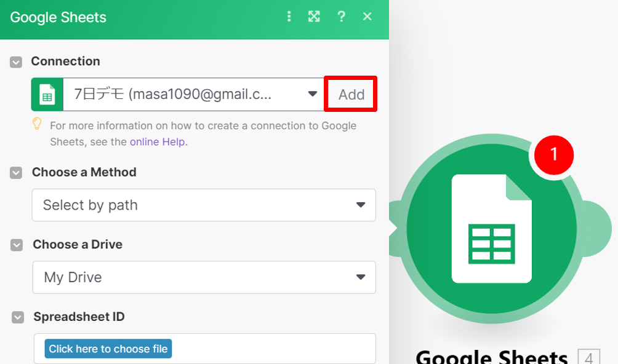Expand the panel with fullscreen arrows icon
The height and width of the screenshot is (364, 618).
(x=314, y=17)
